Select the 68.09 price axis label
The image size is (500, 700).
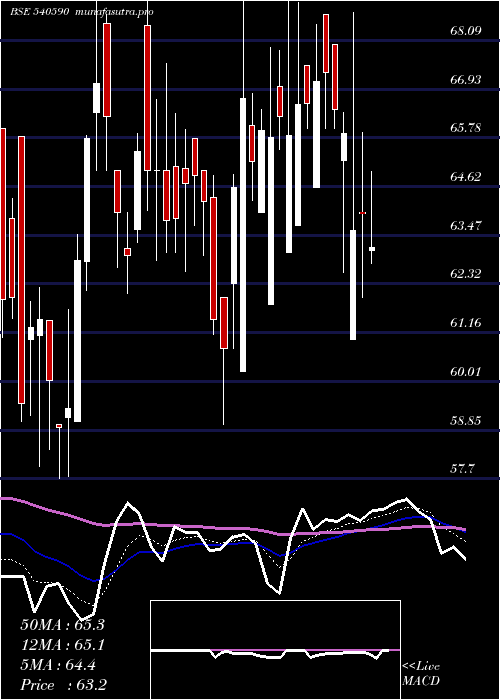click(x=465, y=31)
